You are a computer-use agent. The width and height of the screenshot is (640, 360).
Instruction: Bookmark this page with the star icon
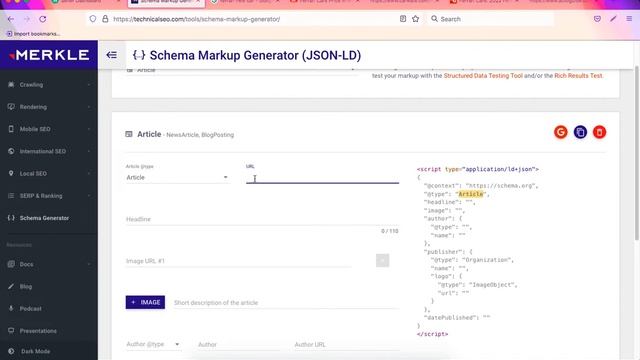pos(416,19)
